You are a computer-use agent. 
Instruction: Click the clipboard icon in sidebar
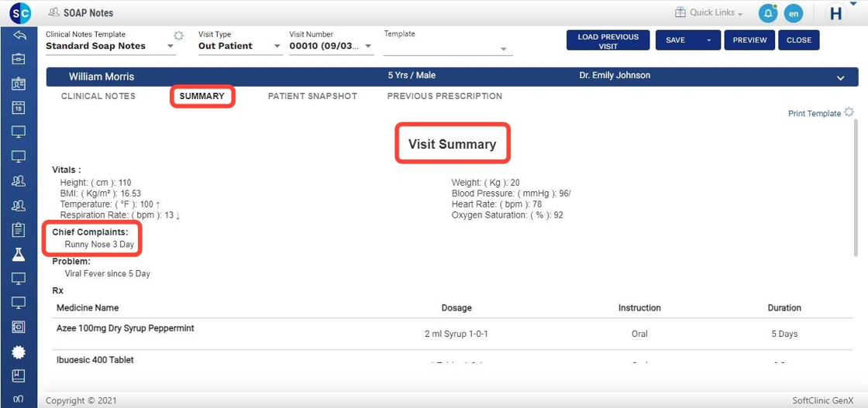tap(19, 230)
